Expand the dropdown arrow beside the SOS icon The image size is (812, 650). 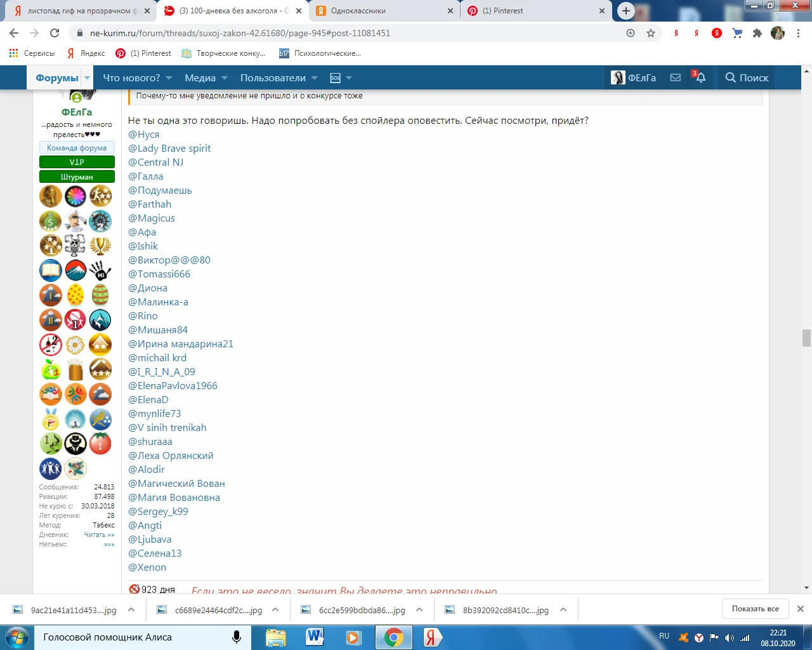click(x=349, y=78)
